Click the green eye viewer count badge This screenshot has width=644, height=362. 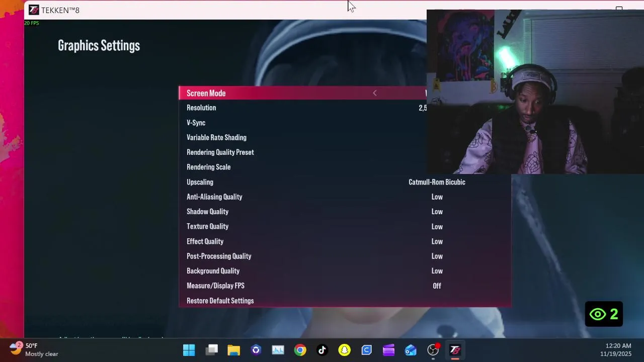click(x=604, y=314)
